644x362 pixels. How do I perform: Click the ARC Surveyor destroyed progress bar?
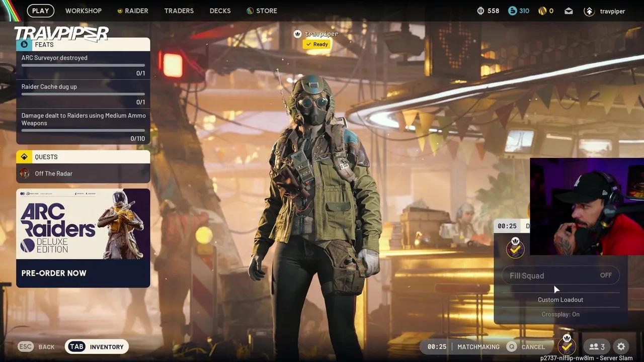click(x=83, y=65)
